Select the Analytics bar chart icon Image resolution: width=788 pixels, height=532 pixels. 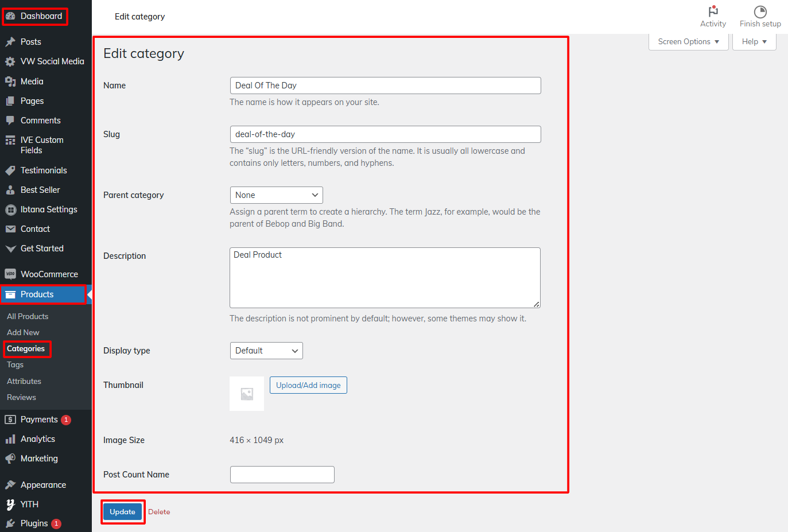[10, 439]
